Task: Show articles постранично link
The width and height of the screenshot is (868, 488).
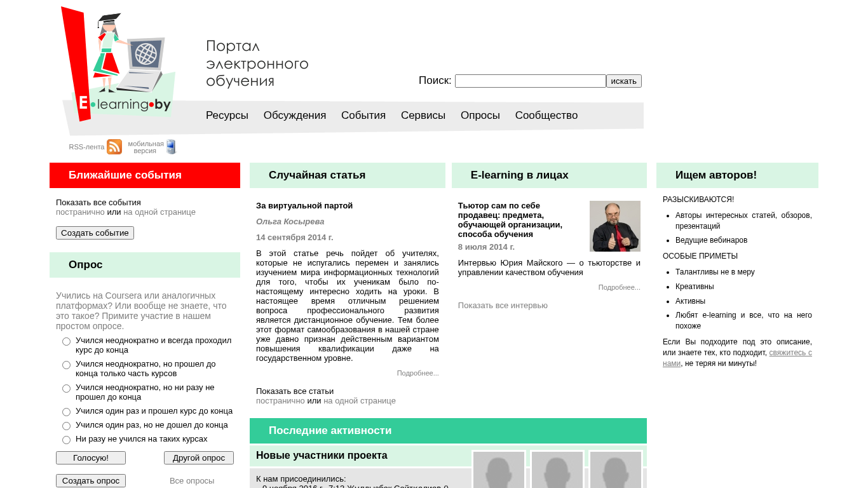Action: click(x=280, y=401)
